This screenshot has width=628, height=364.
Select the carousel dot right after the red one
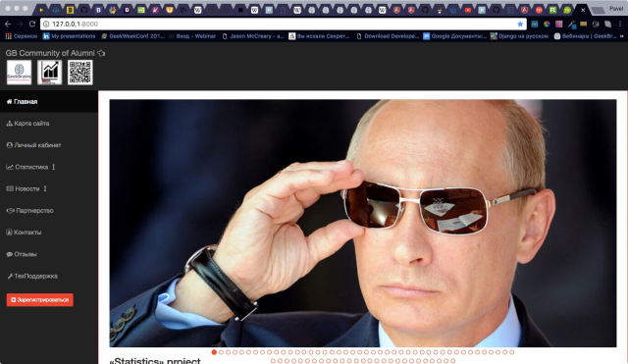[x=221, y=352]
